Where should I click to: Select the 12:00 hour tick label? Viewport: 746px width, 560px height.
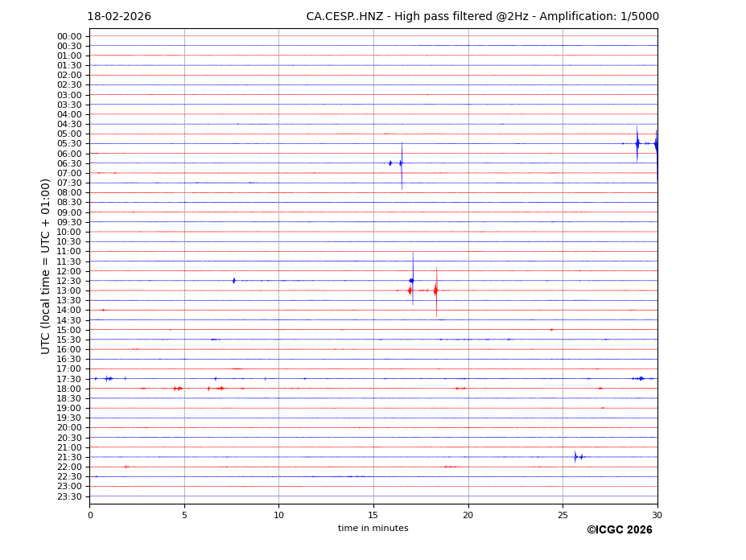69,271
